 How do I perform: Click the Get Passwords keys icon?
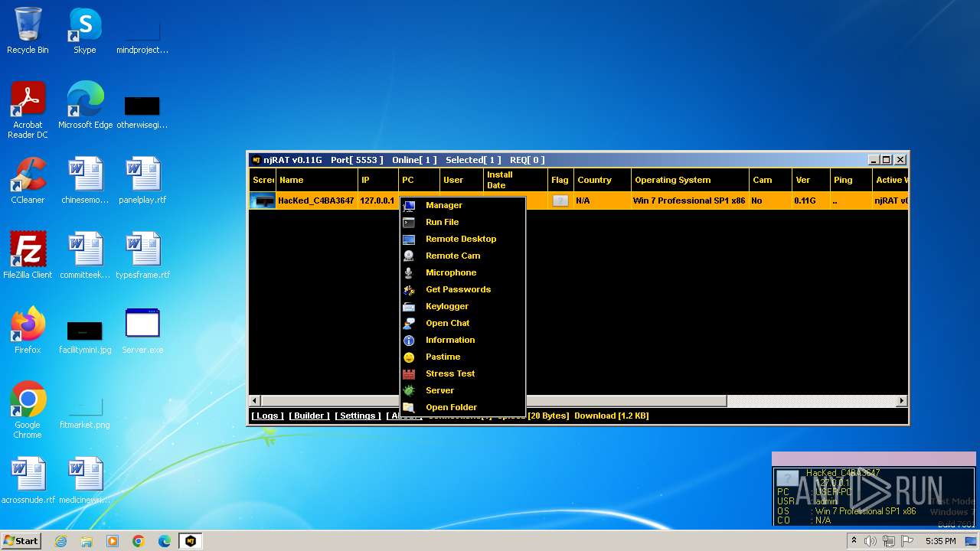(x=409, y=289)
